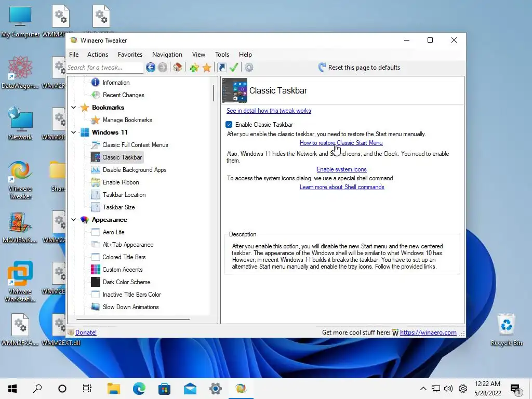Open Task View from taskbar
The image size is (532, 399).
tap(87, 389)
